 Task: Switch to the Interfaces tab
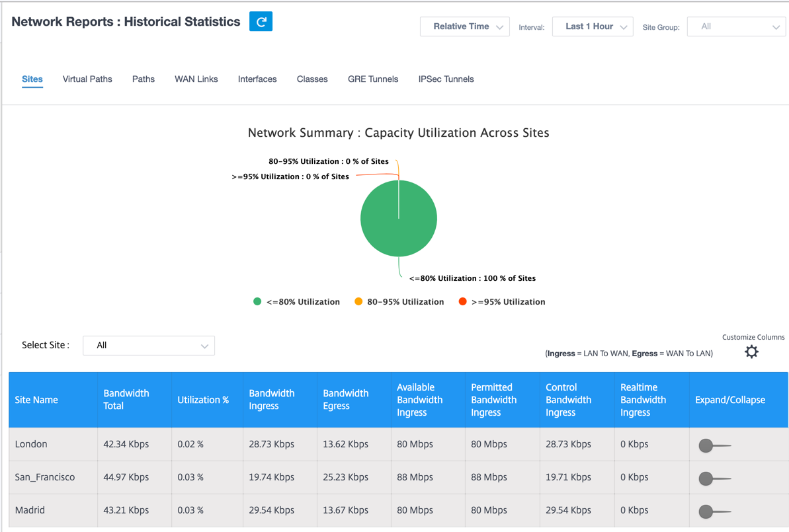coord(257,79)
